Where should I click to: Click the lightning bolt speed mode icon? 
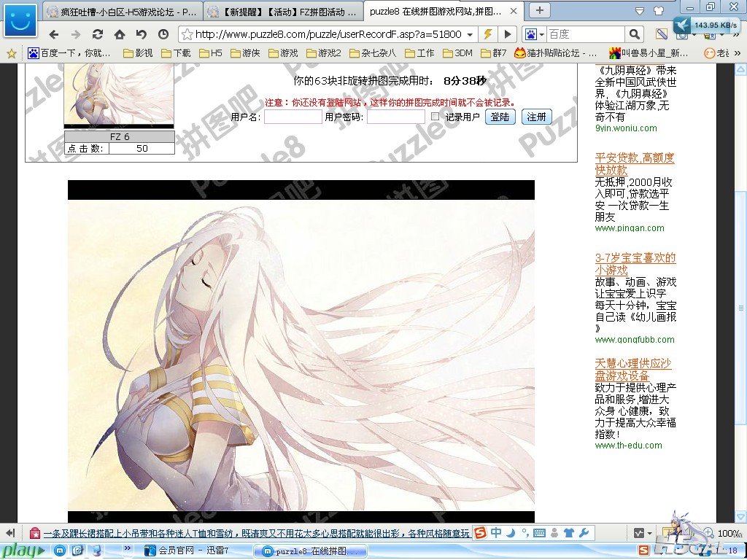coord(487,34)
